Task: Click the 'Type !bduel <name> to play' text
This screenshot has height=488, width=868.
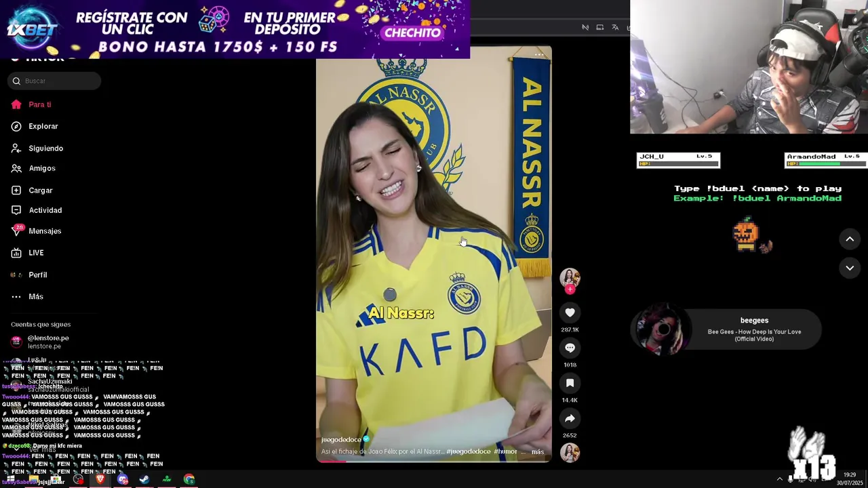Action: (x=757, y=188)
